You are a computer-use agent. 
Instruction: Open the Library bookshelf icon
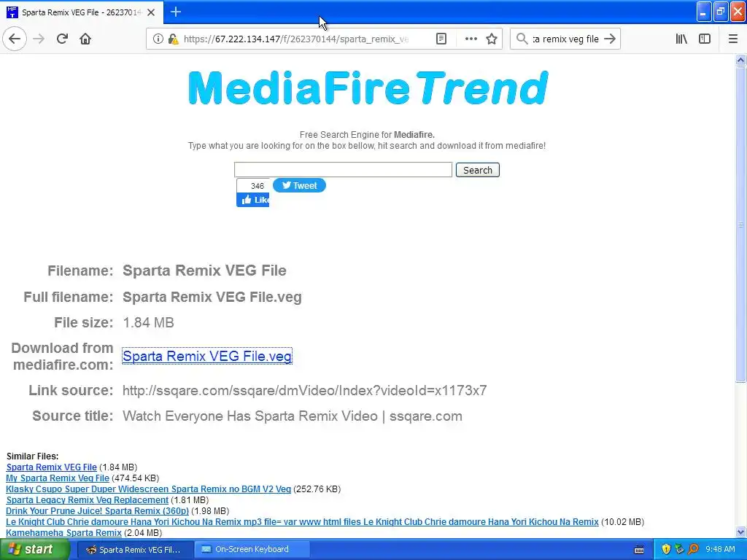click(681, 39)
